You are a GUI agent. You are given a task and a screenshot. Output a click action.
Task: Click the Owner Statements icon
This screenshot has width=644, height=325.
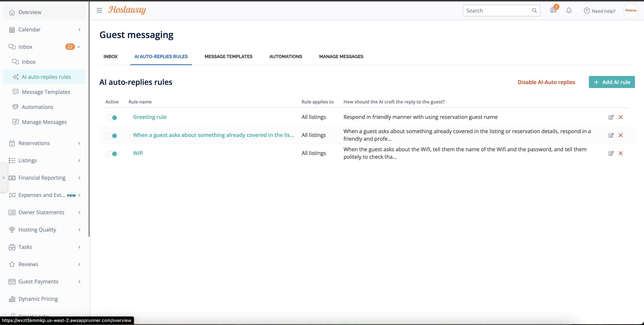[x=12, y=212]
